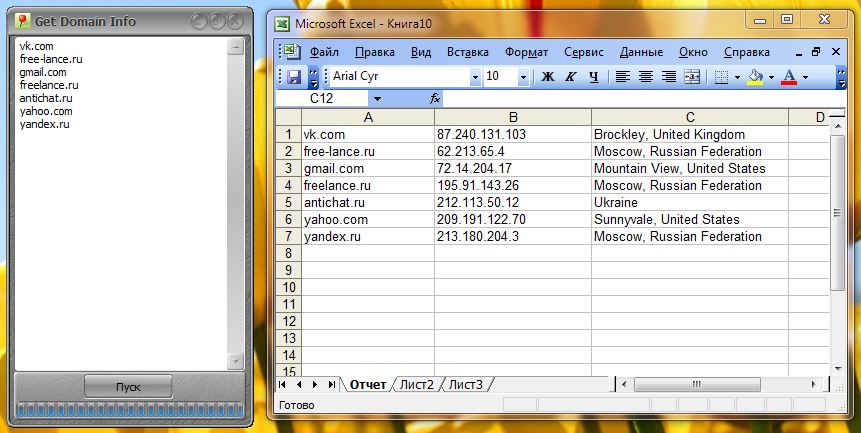Viewport: 861px width, 433px height.
Task: Select column C header
Action: pos(690,117)
